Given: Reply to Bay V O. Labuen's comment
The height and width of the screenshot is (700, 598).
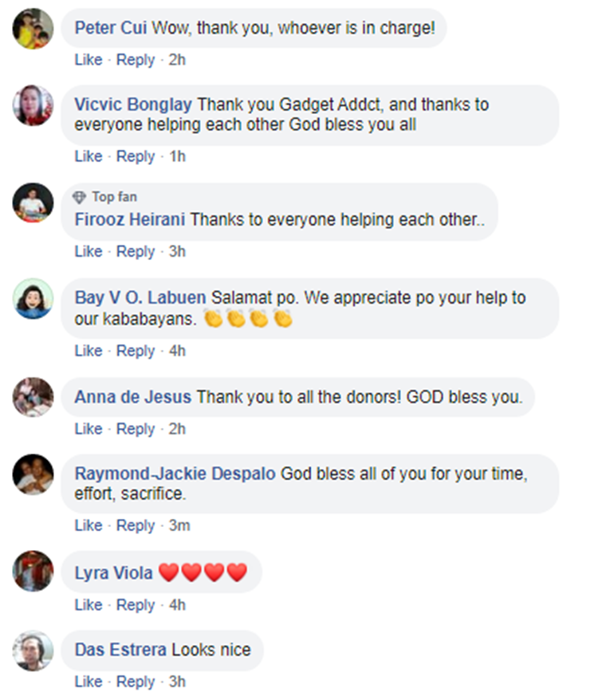Looking at the screenshot, I should pos(136,351).
